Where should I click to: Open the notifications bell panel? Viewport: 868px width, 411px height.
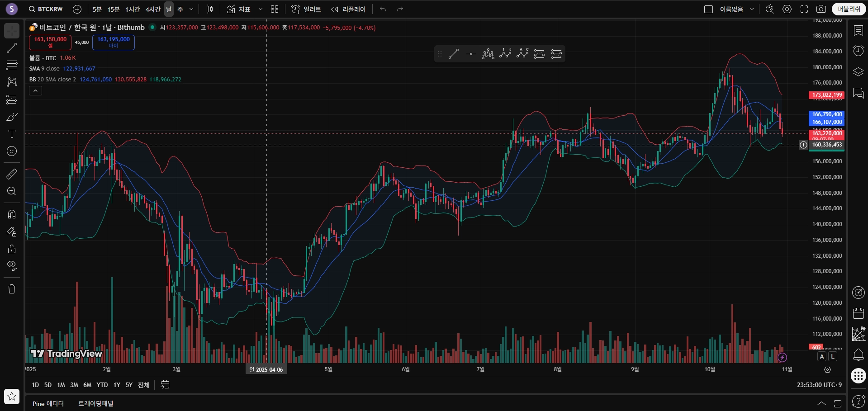(x=858, y=355)
